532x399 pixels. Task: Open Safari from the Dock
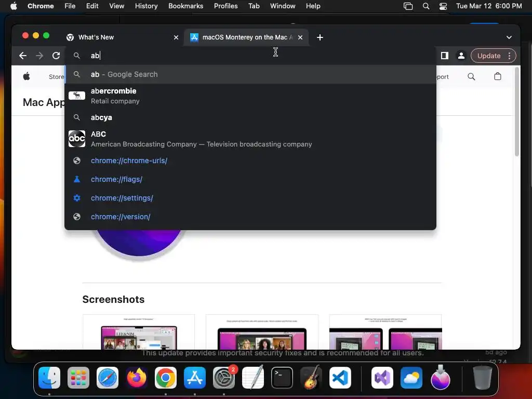pyautogui.click(x=108, y=378)
